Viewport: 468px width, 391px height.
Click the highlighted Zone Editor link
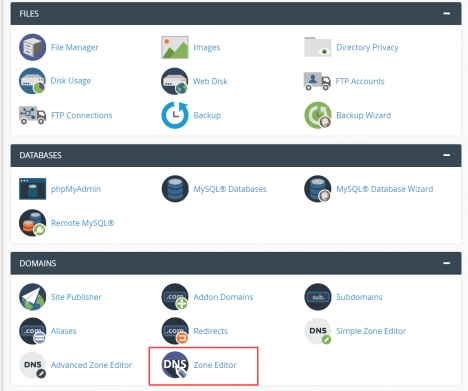pos(215,365)
